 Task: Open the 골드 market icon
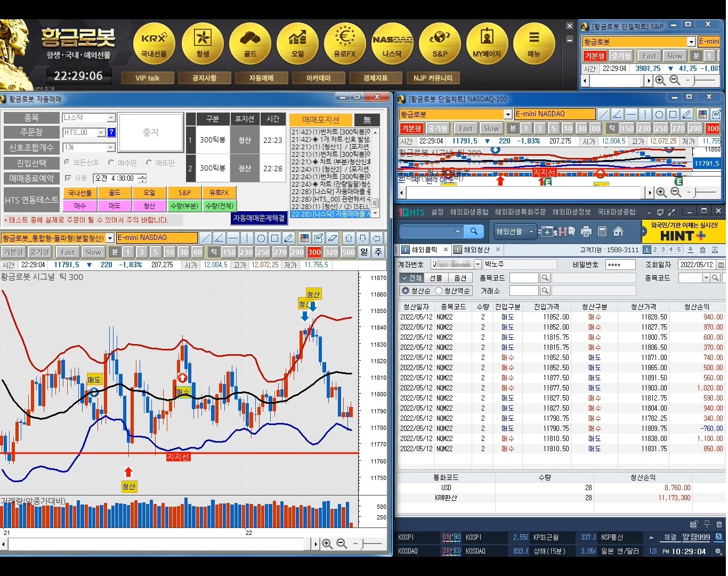(x=250, y=44)
